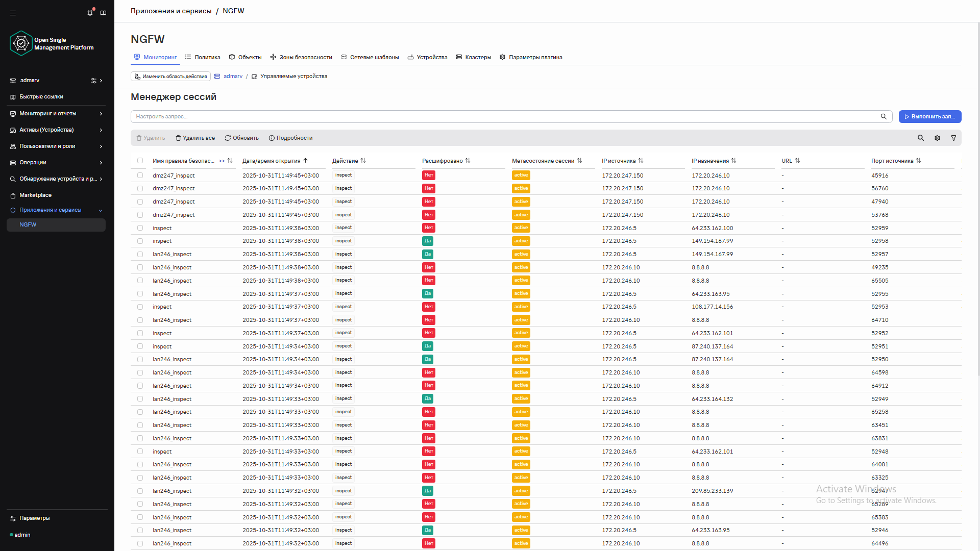Screen dimensions: 980x551
Task: Open the notifications bell icon
Action: click(x=90, y=13)
